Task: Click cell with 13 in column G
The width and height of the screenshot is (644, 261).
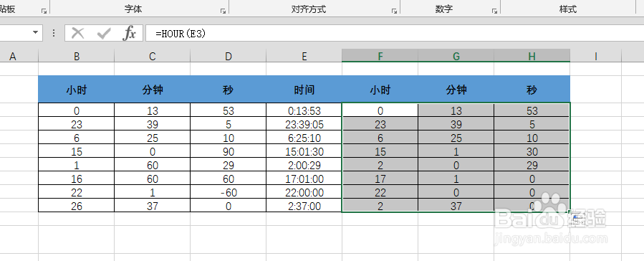Action: [456, 110]
